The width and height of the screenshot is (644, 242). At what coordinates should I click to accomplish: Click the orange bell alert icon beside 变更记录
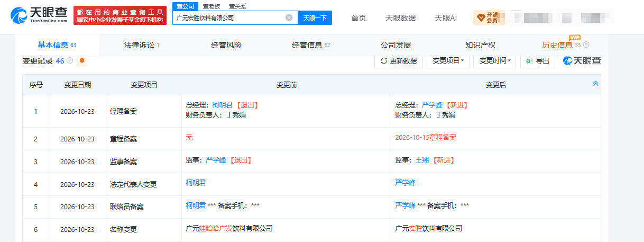click(x=82, y=61)
